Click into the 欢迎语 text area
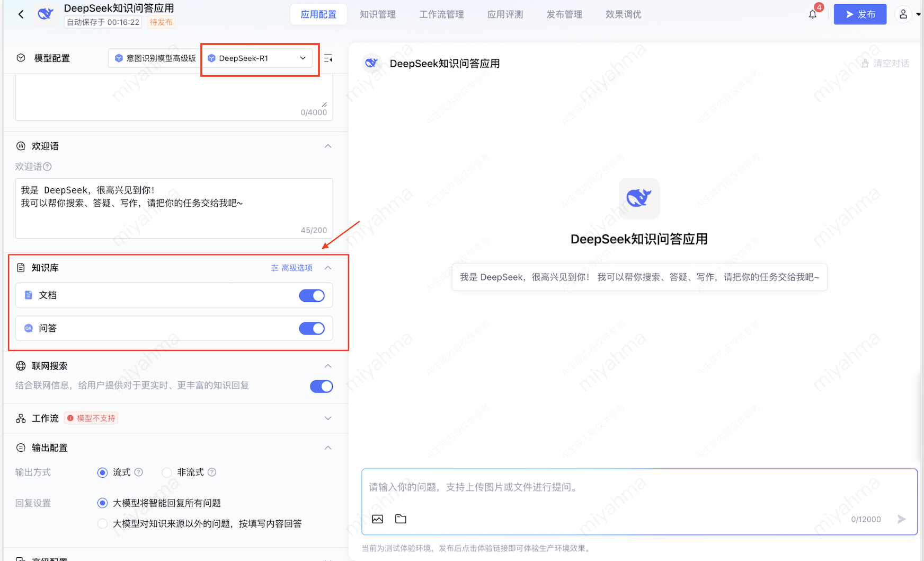This screenshot has height=561, width=924. [x=174, y=208]
